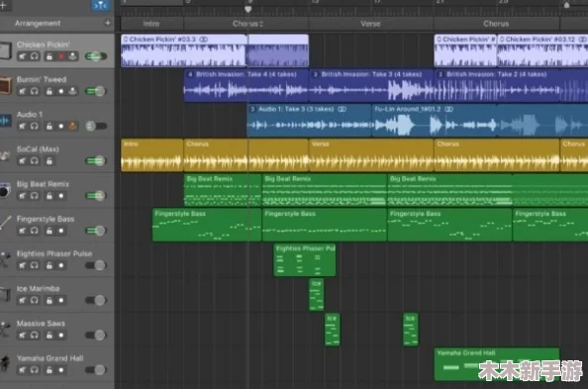Select the Intro arrangement marker
588x389 pixels.
point(151,24)
